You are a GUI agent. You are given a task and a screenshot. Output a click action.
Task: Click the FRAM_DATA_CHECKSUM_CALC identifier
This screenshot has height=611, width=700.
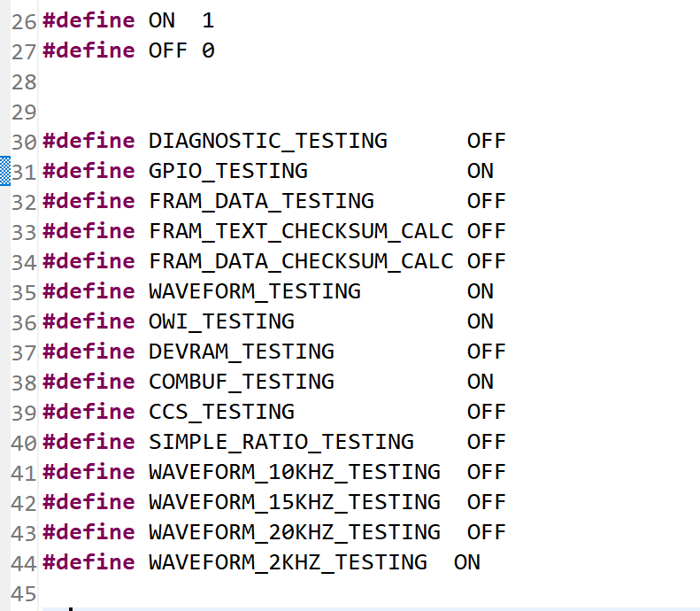tap(301, 261)
